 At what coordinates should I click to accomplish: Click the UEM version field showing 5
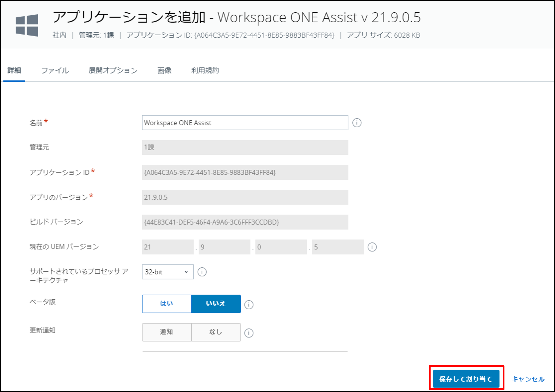click(x=338, y=247)
